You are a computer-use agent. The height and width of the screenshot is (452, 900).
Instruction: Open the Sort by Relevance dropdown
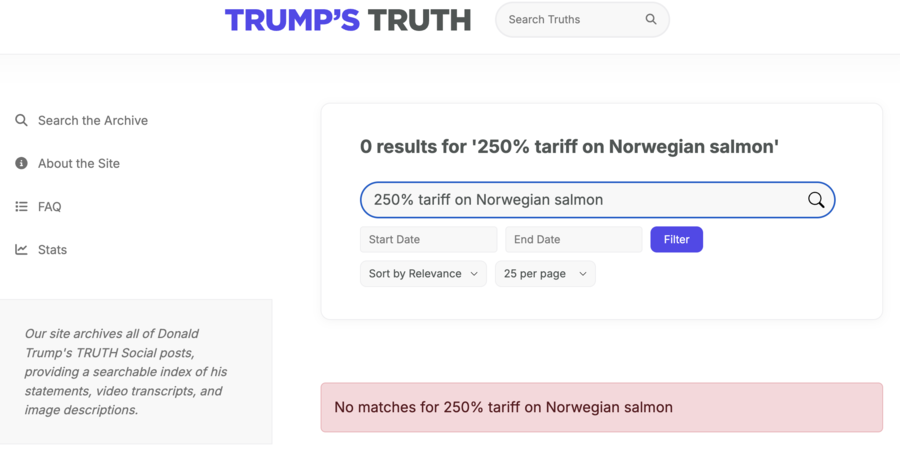coord(423,273)
